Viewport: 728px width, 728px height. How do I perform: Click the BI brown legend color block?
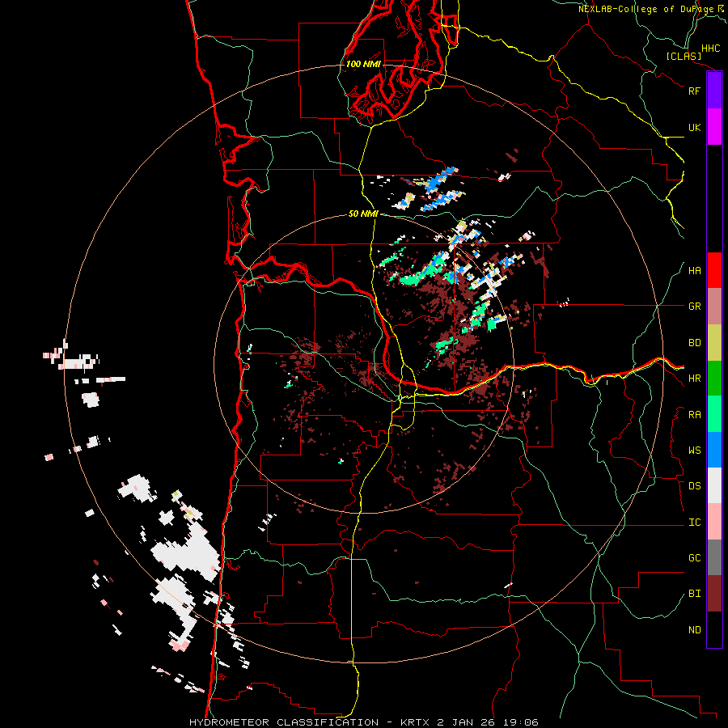click(714, 594)
